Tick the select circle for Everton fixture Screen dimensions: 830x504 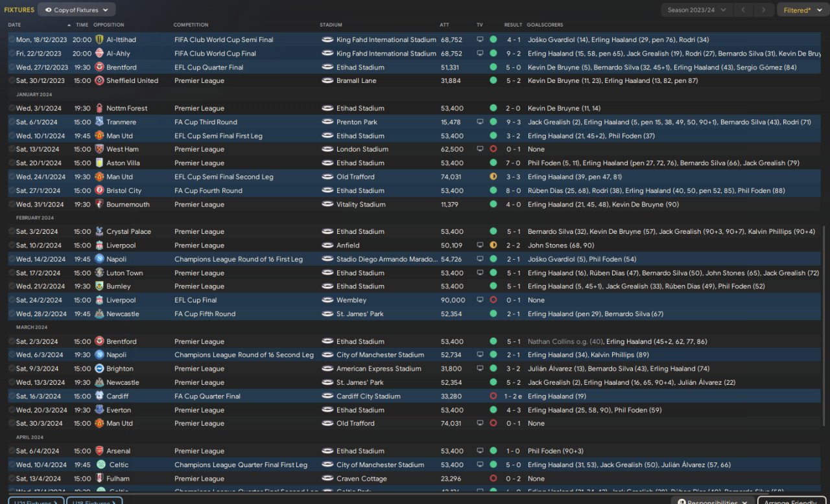[x=12, y=410]
